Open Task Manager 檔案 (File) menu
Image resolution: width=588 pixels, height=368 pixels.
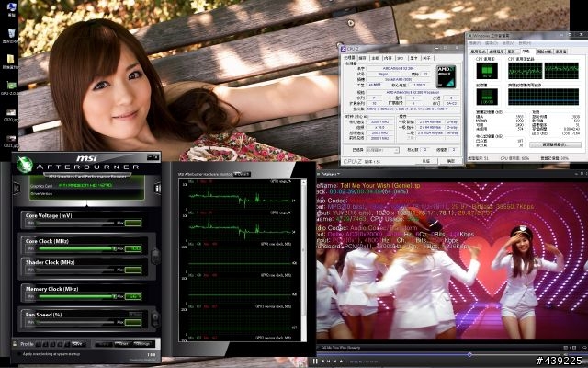pyautogui.click(x=475, y=43)
